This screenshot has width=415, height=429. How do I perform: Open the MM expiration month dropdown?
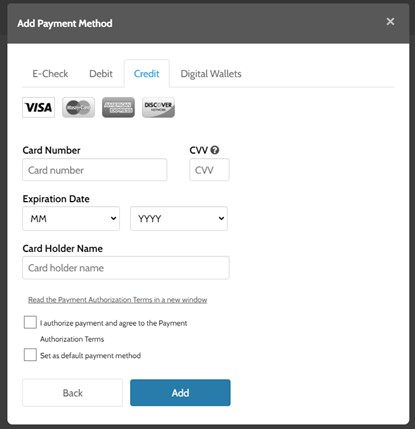click(x=71, y=219)
